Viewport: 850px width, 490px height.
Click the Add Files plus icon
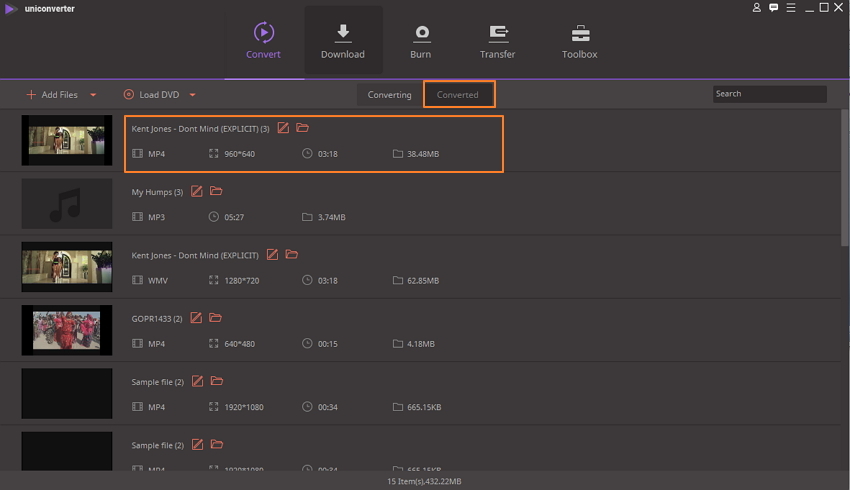pos(31,94)
